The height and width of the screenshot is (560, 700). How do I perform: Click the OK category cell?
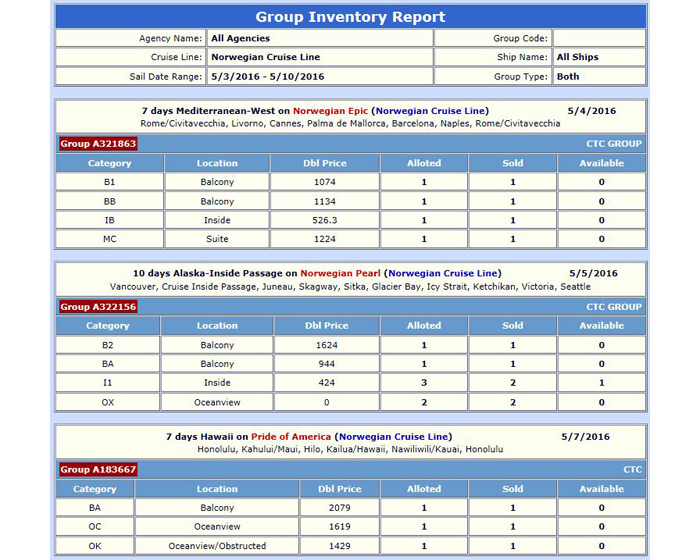[95, 546]
